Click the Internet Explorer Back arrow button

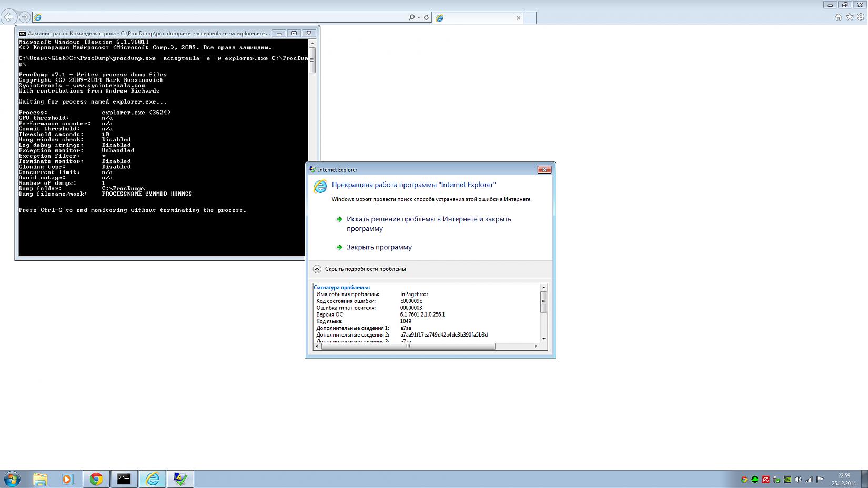(x=9, y=17)
